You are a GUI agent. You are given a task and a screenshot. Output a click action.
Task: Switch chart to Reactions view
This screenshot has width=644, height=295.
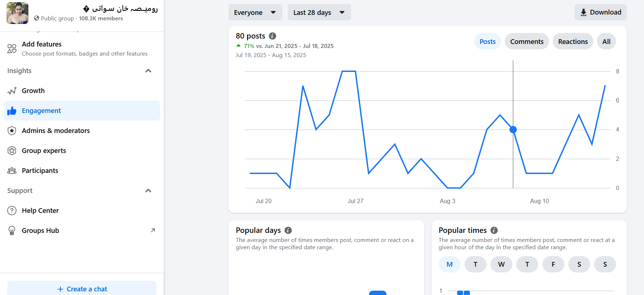(573, 41)
